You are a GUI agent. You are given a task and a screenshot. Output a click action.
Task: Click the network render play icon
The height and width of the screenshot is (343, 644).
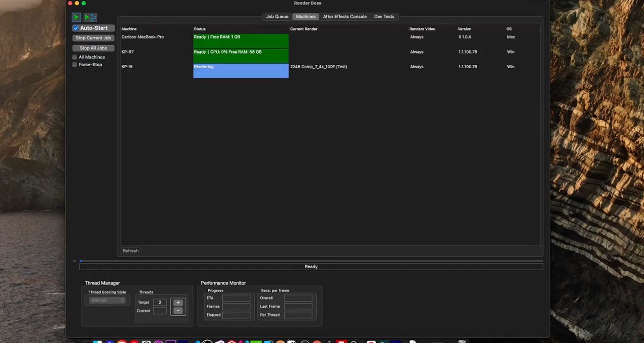(x=90, y=17)
